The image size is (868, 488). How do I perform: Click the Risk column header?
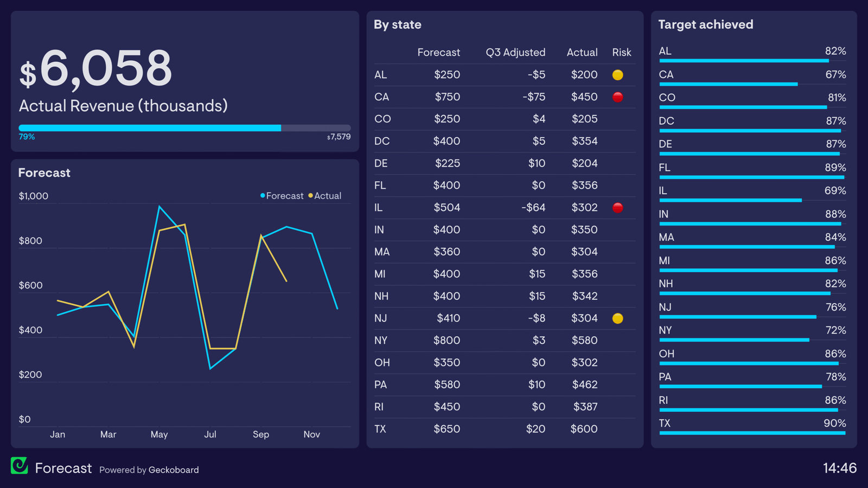pyautogui.click(x=622, y=53)
